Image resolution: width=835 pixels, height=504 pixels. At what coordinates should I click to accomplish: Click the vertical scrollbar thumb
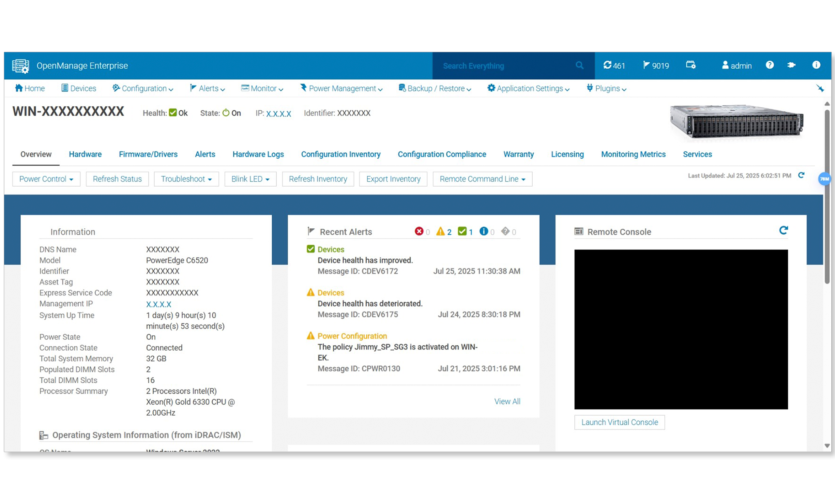click(x=827, y=197)
